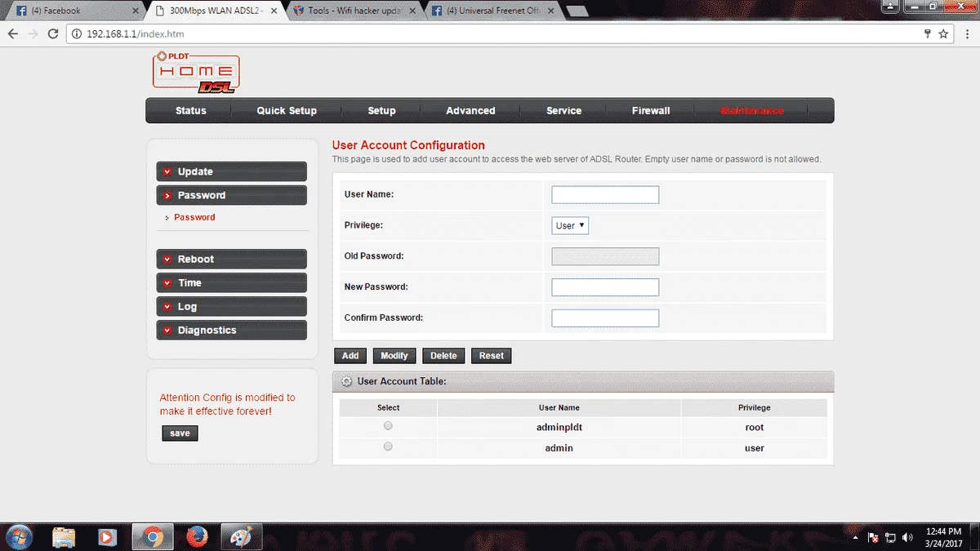This screenshot has width=980, height=551.
Task: Expand the Log sidebar section
Action: [231, 306]
